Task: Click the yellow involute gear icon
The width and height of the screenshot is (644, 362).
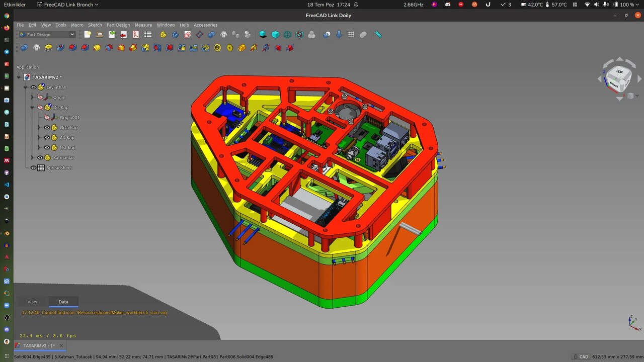Action: point(217,48)
